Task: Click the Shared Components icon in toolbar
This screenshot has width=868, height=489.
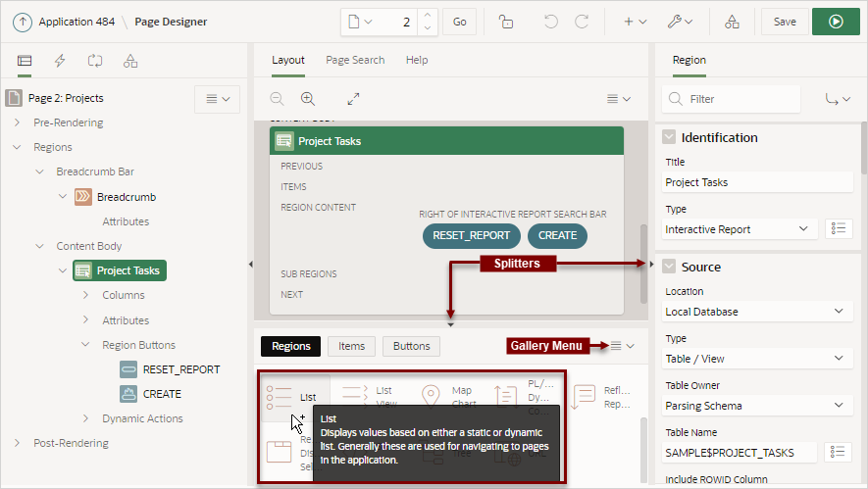Action: point(732,22)
